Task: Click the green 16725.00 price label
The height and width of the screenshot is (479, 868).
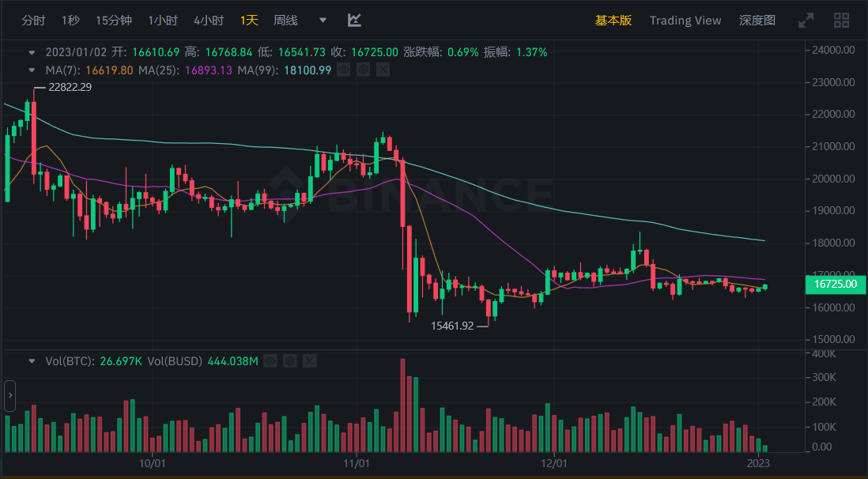Action: click(835, 284)
